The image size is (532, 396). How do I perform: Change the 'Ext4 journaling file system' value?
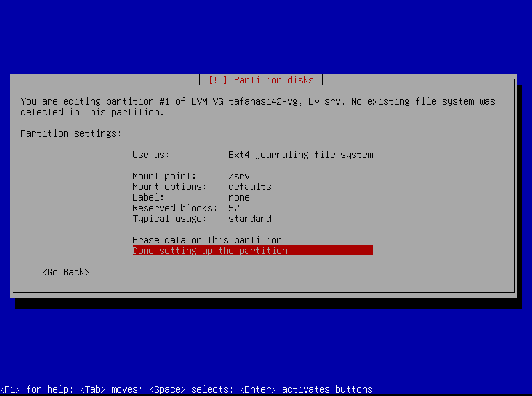[x=300, y=155]
